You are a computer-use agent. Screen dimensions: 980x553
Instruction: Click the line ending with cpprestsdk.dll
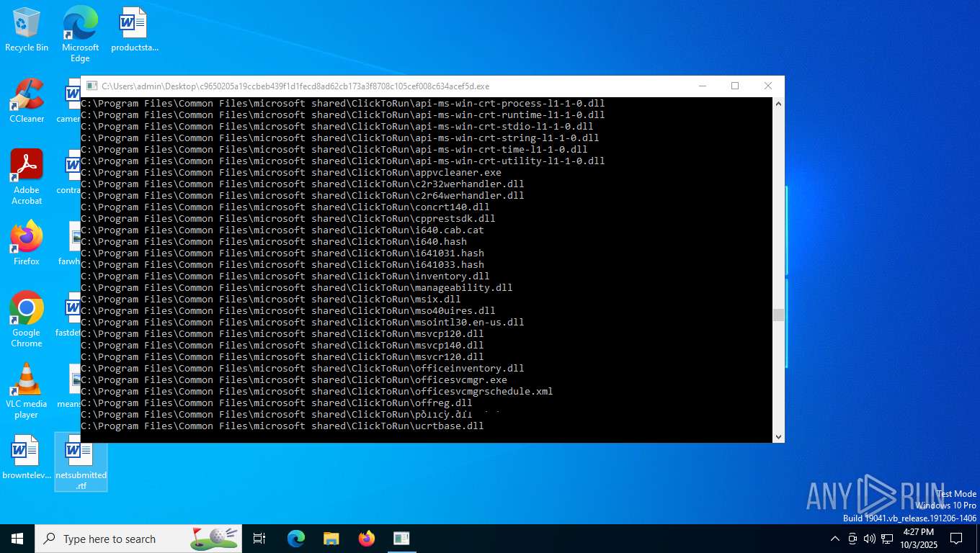pyautogui.click(x=288, y=219)
